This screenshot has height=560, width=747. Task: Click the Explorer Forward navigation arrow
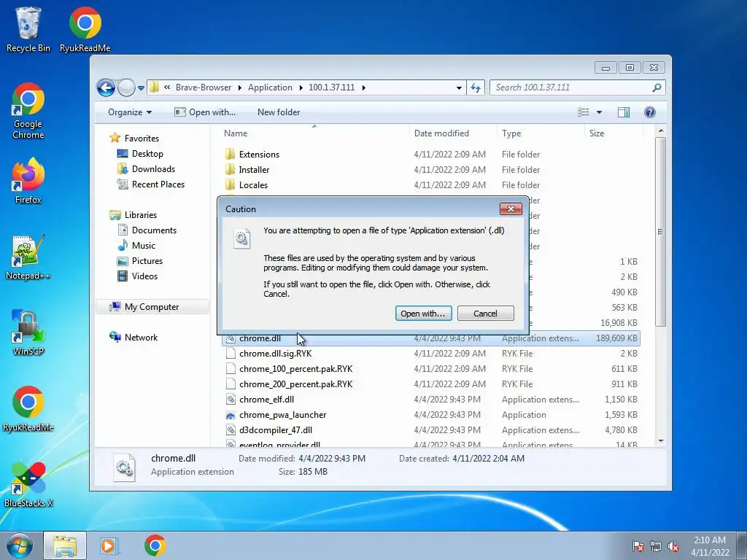pyautogui.click(x=126, y=87)
